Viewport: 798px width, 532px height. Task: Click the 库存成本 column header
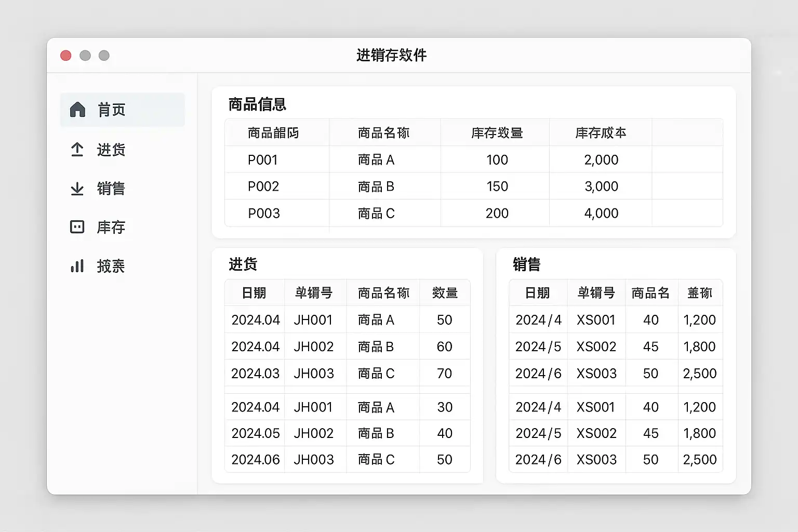click(601, 133)
